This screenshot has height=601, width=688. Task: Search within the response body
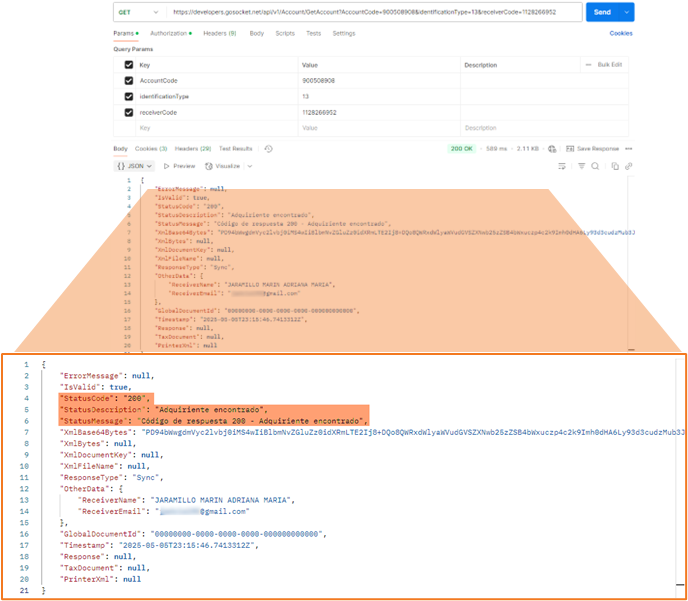[595, 166]
